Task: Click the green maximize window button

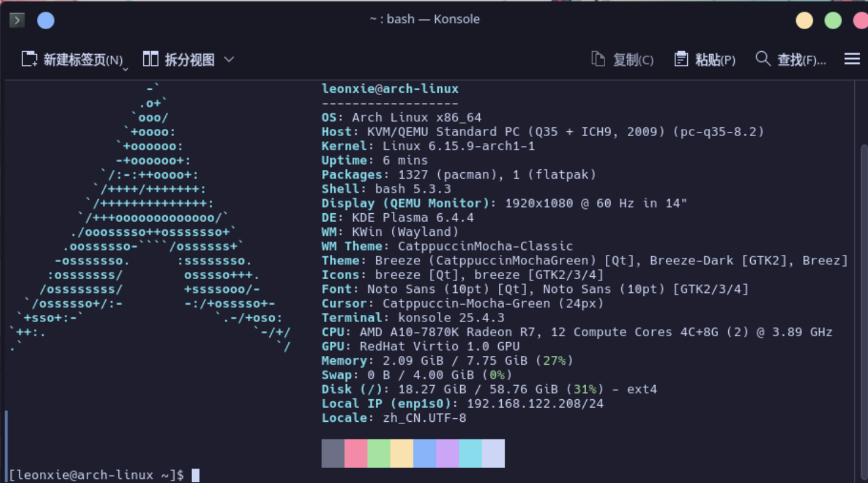Action: 833,20
